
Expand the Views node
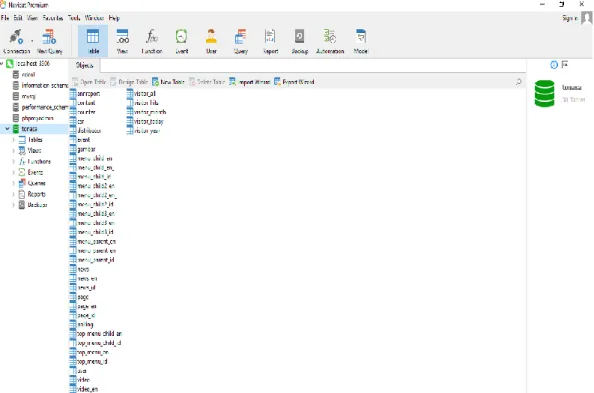(x=14, y=151)
